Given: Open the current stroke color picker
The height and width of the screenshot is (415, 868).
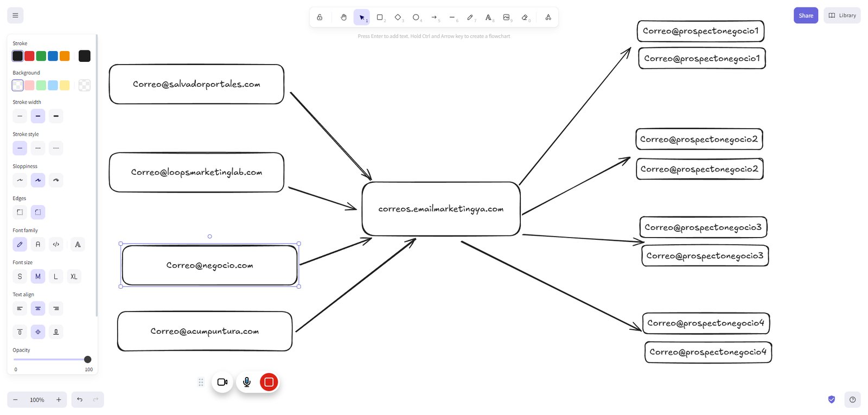Looking at the screenshot, I should click(84, 56).
